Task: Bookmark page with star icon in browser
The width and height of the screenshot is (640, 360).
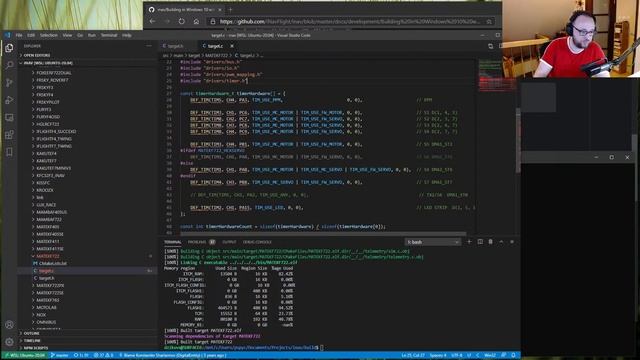Action: [x=489, y=21]
